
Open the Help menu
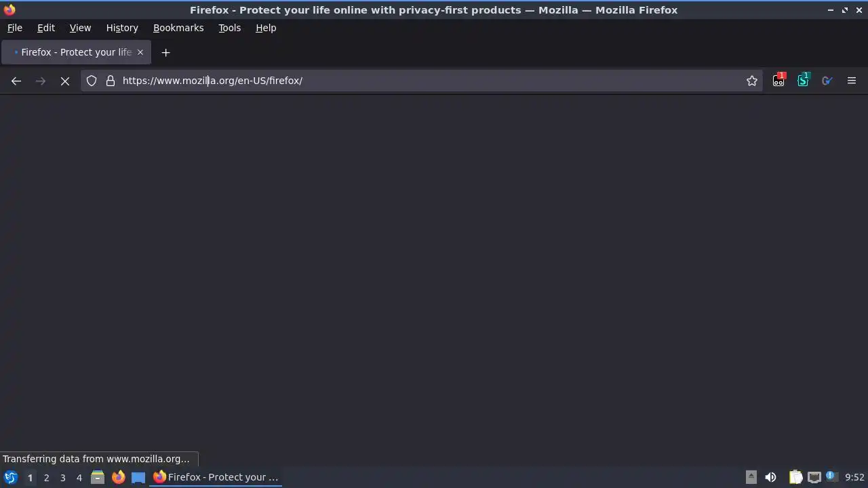click(x=266, y=28)
